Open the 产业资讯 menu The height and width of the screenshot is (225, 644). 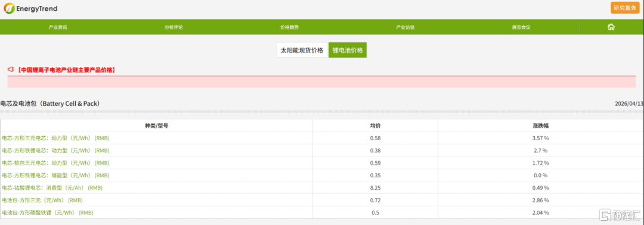(57, 27)
